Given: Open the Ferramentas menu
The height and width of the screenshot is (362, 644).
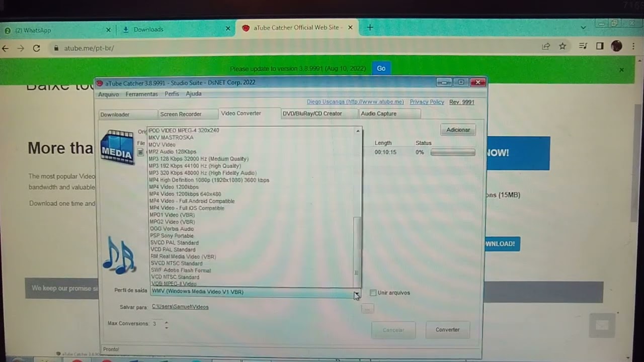Looking at the screenshot, I should (142, 94).
